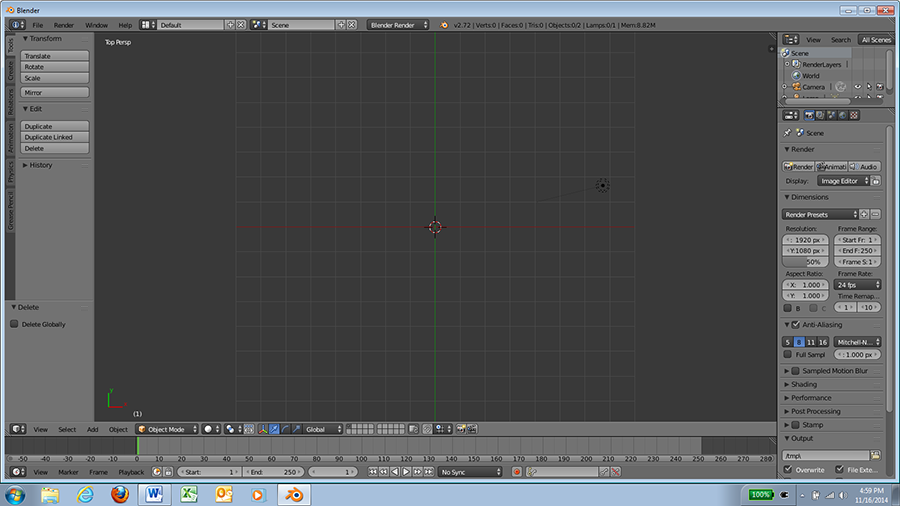Click the OpenGL render image camera icon
Viewport: 900px width, 506px height.
(x=460, y=429)
